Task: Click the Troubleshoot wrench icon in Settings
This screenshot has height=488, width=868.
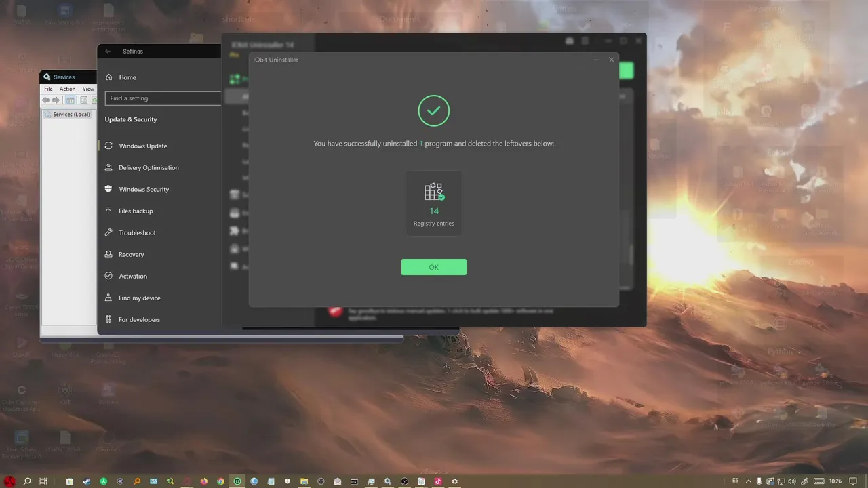Action: 108,232
